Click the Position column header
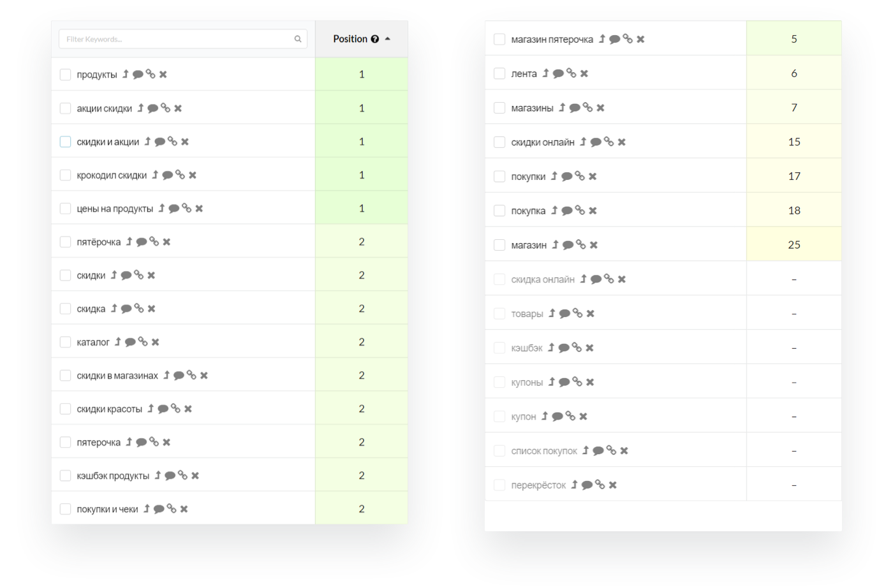This screenshot has width=893, height=588. coord(350,39)
